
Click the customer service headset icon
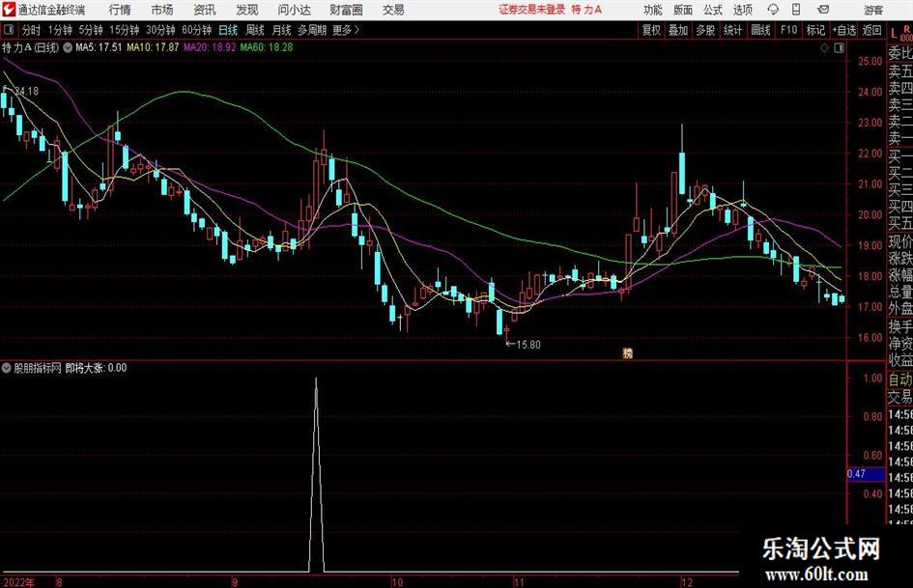tap(773, 10)
